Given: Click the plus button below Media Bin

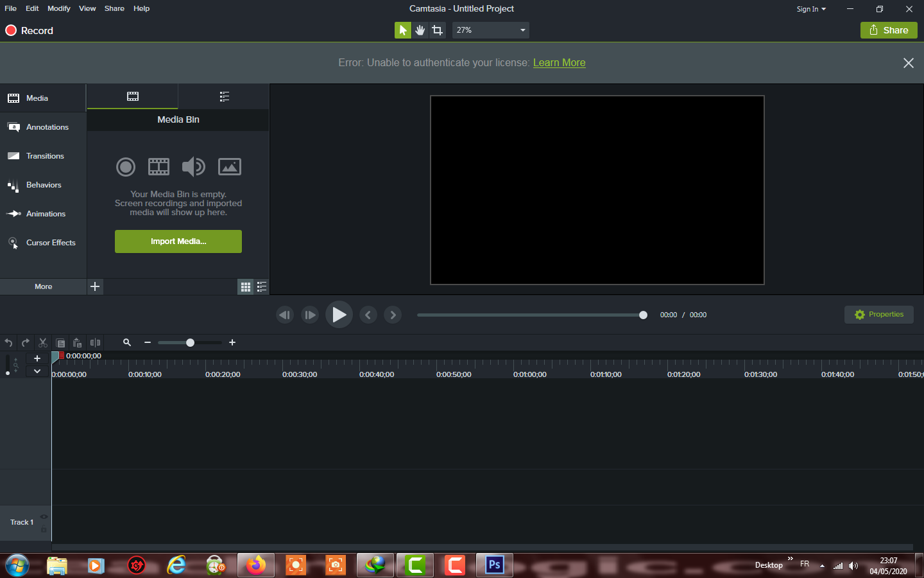Looking at the screenshot, I should [x=95, y=286].
